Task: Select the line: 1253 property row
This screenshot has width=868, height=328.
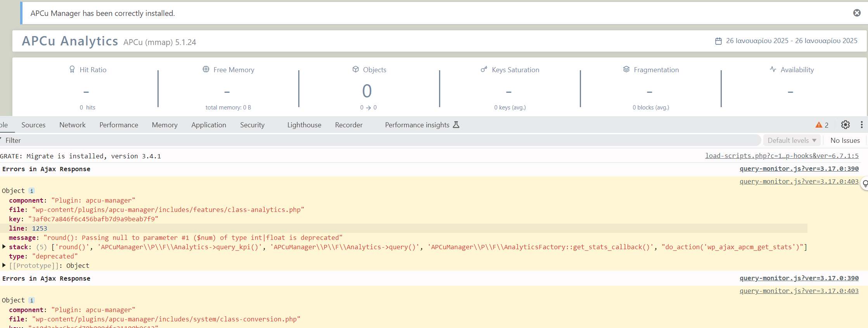Action: click(x=404, y=228)
